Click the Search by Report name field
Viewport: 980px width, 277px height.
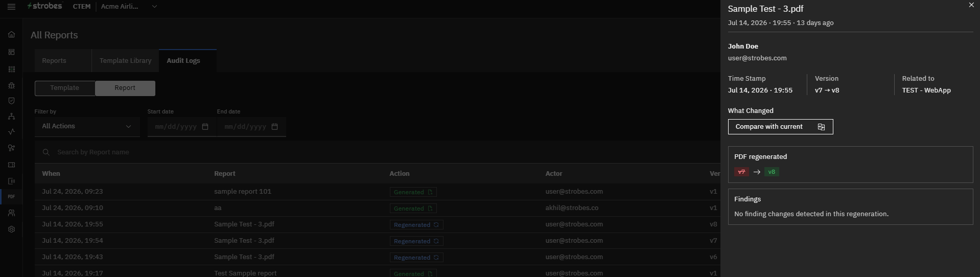pos(377,152)
